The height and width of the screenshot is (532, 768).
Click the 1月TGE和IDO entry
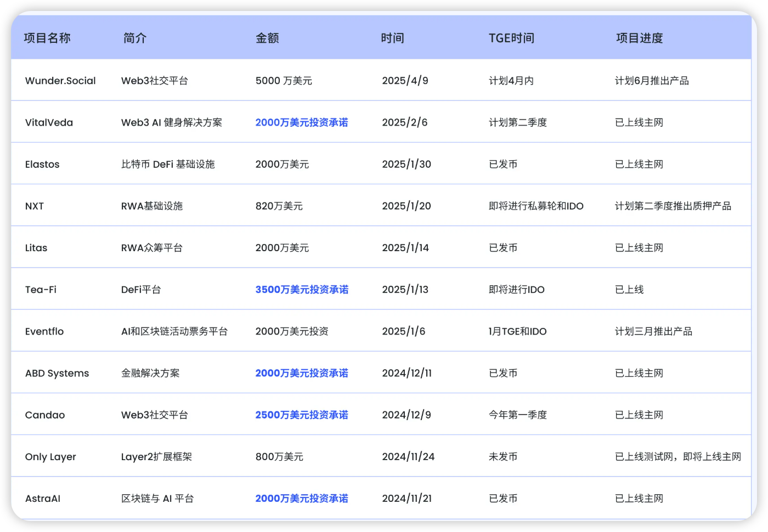[518, 331]
